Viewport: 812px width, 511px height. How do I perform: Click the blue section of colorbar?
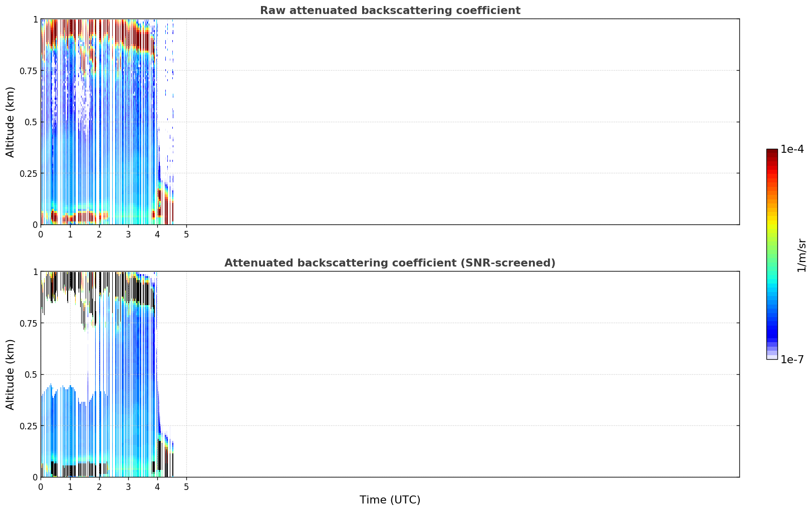coord(772,328)
